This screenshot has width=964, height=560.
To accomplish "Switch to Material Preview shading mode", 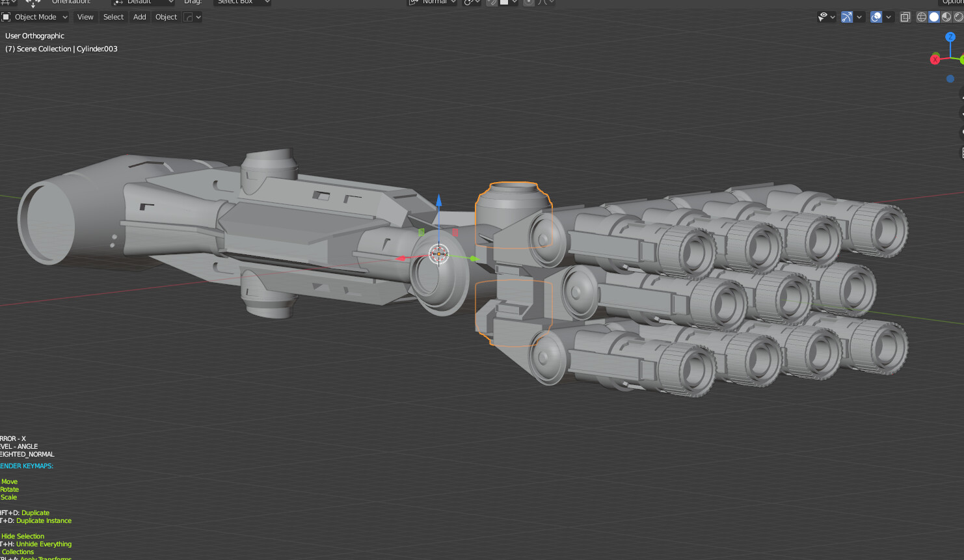I will pyautogui.click(x=946, y=17).
